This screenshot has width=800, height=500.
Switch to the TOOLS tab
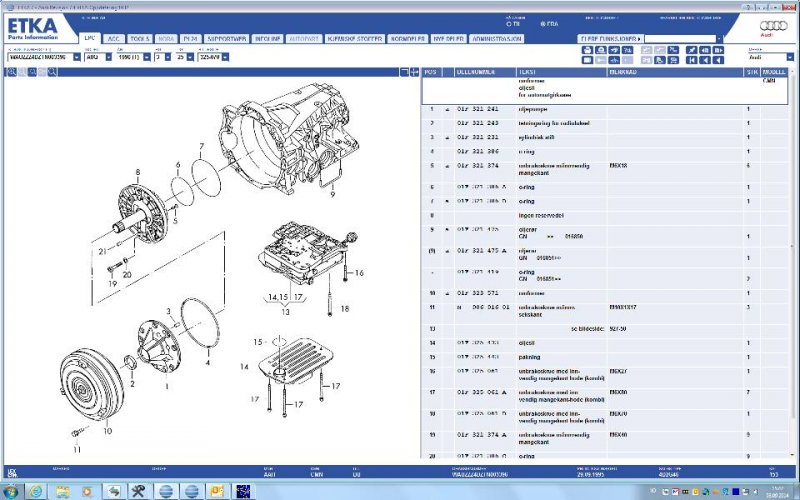coord(140,38)
